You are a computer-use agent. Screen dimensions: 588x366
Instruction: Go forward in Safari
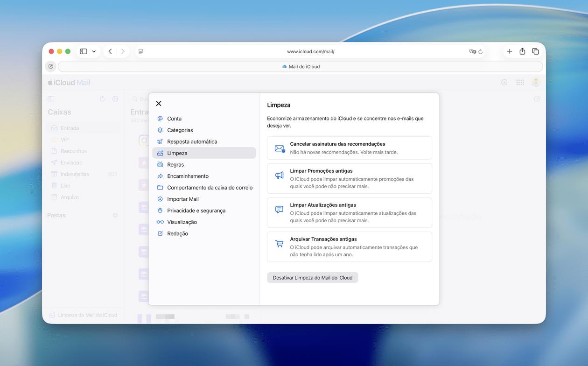click(123, 51)
